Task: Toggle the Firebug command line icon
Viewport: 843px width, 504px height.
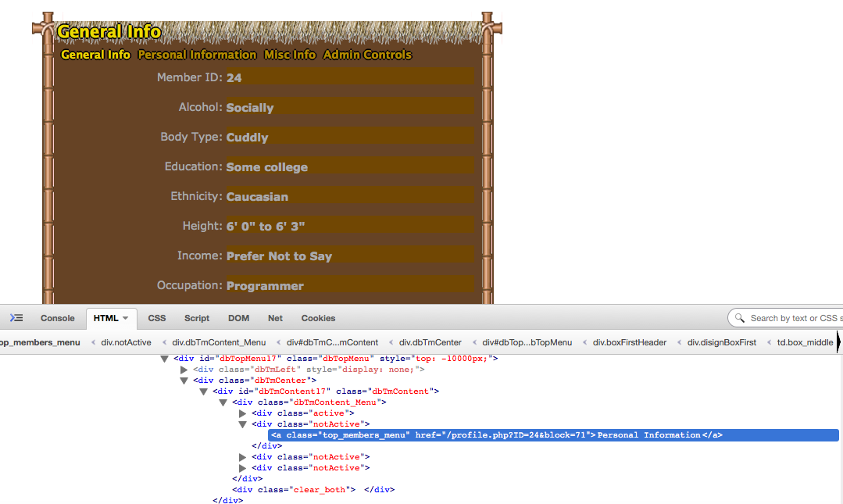Action: [16, 318]
